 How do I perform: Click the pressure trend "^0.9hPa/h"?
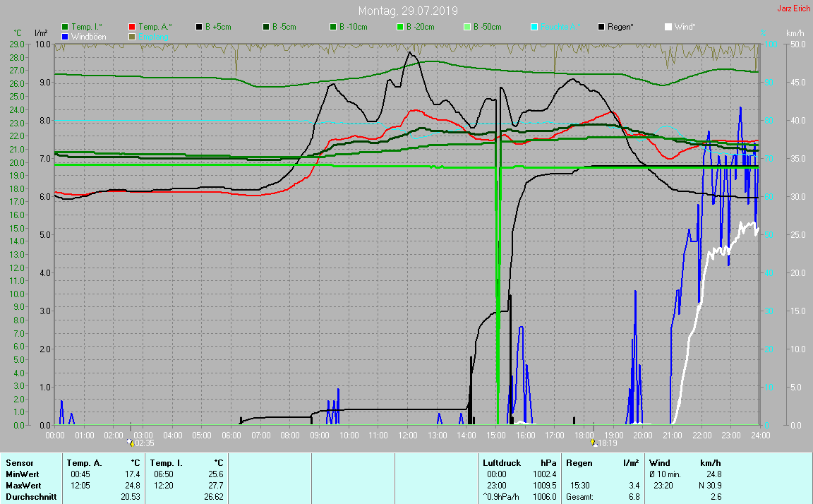click(501, 497)
